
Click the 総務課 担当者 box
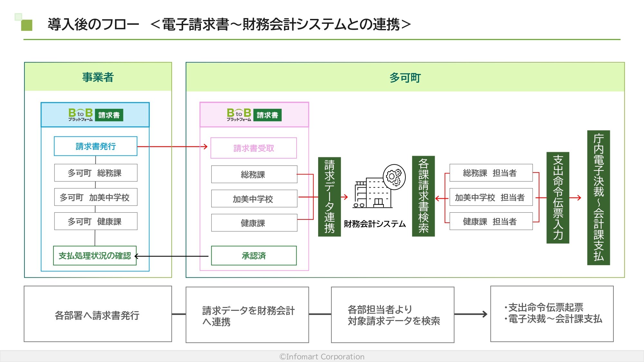491,173
